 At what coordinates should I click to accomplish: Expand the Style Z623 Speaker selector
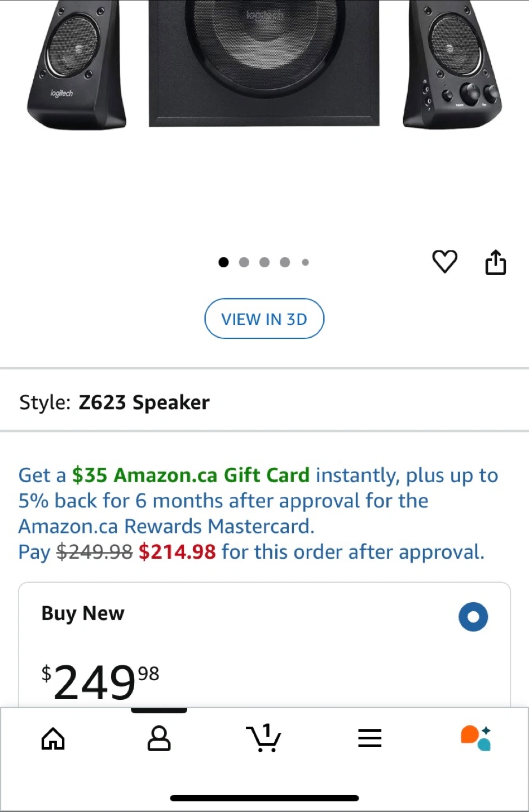114,403
